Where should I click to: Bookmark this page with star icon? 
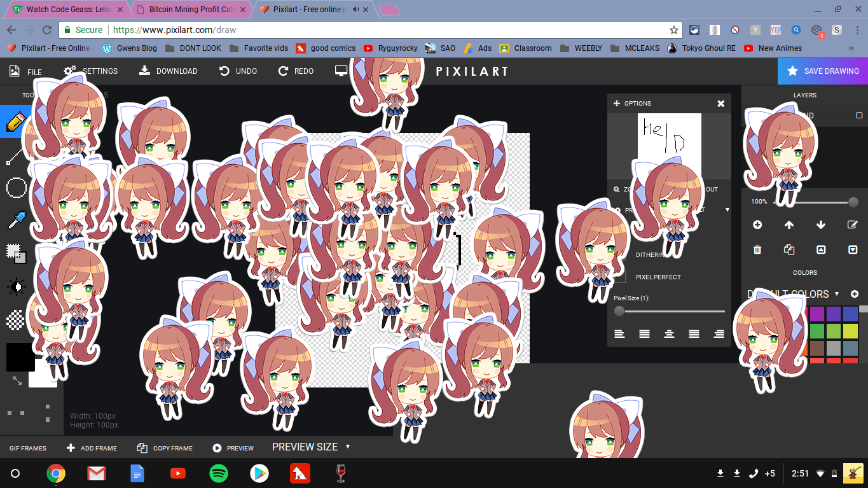pos(674,30)
